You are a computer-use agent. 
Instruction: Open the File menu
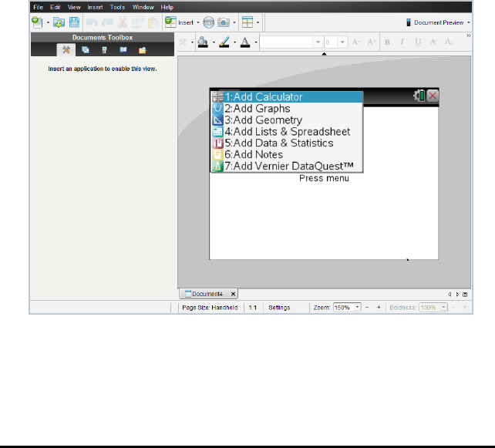point(39,7)
